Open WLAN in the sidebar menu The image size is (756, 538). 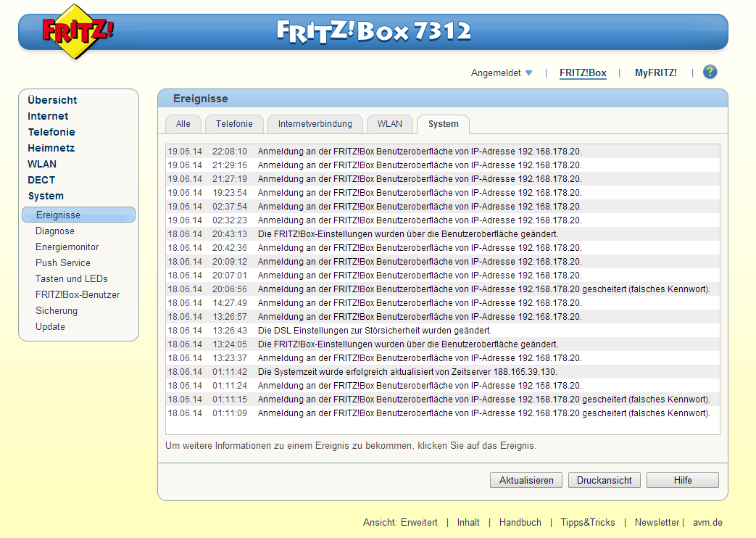point(42,164)
